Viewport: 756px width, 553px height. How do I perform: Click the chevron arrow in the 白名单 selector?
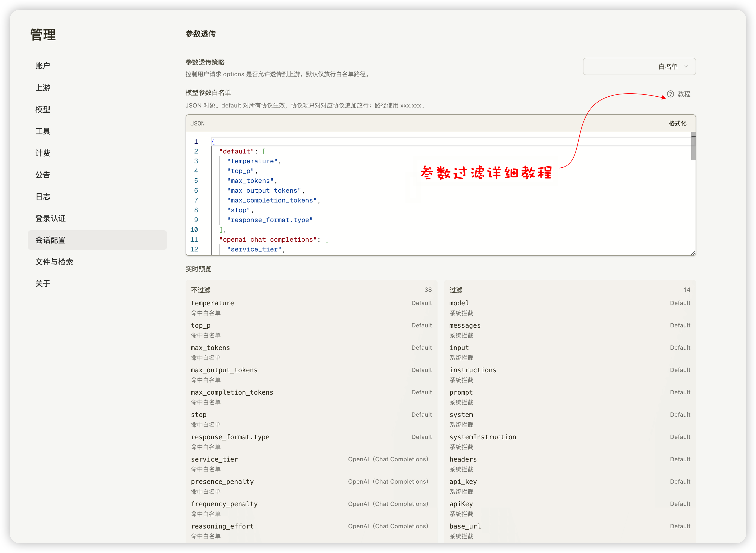[x=686, y=67]
